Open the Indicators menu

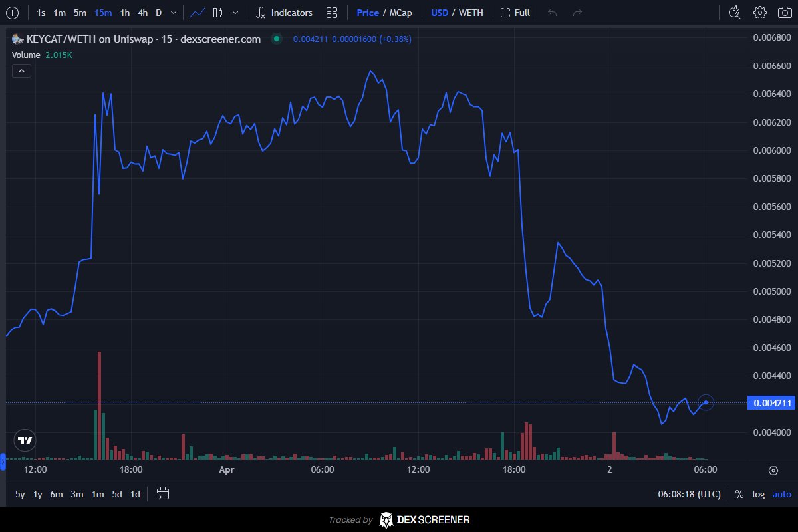[x=284, y=13]
